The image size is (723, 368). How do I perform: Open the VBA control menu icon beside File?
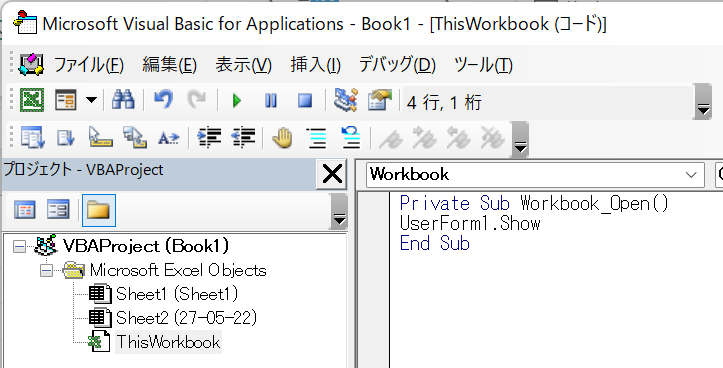[30, 65]
